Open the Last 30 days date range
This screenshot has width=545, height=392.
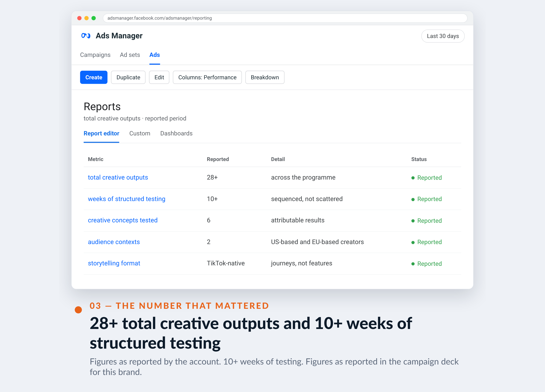[443, 36]
